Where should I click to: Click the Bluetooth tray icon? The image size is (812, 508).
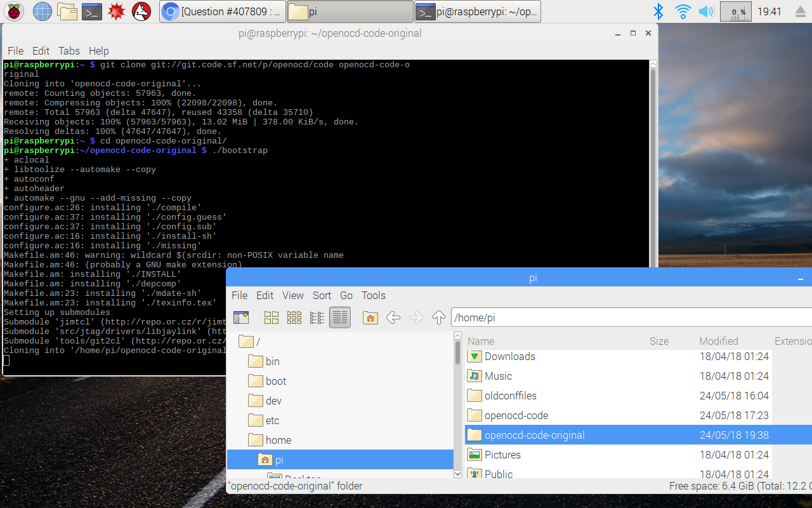click(x=658, y=11)
